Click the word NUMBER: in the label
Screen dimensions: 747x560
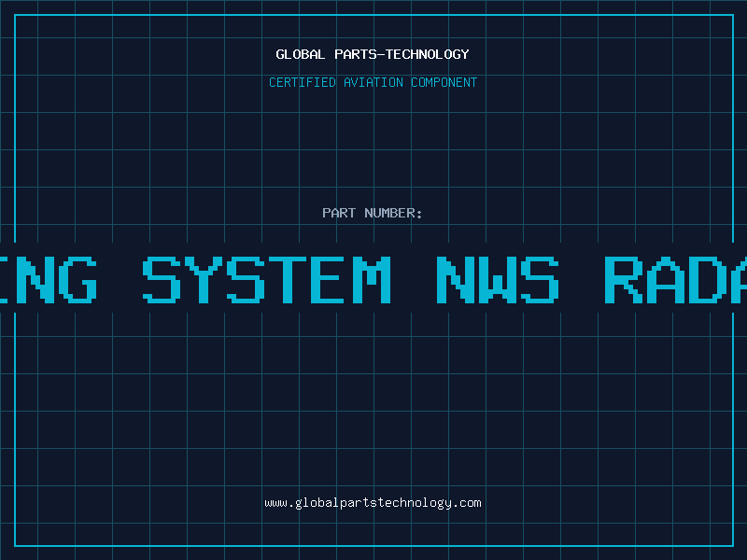[x=394, y=214]
